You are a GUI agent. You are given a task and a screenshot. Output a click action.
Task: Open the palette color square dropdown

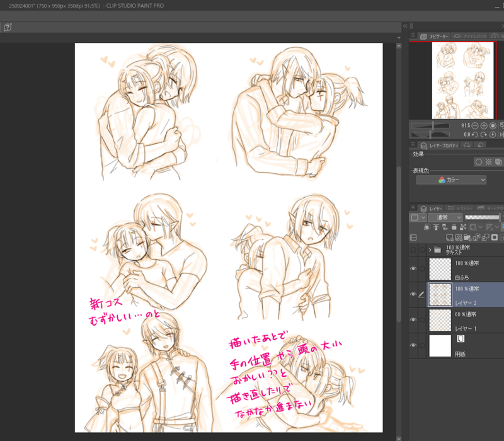418,217
